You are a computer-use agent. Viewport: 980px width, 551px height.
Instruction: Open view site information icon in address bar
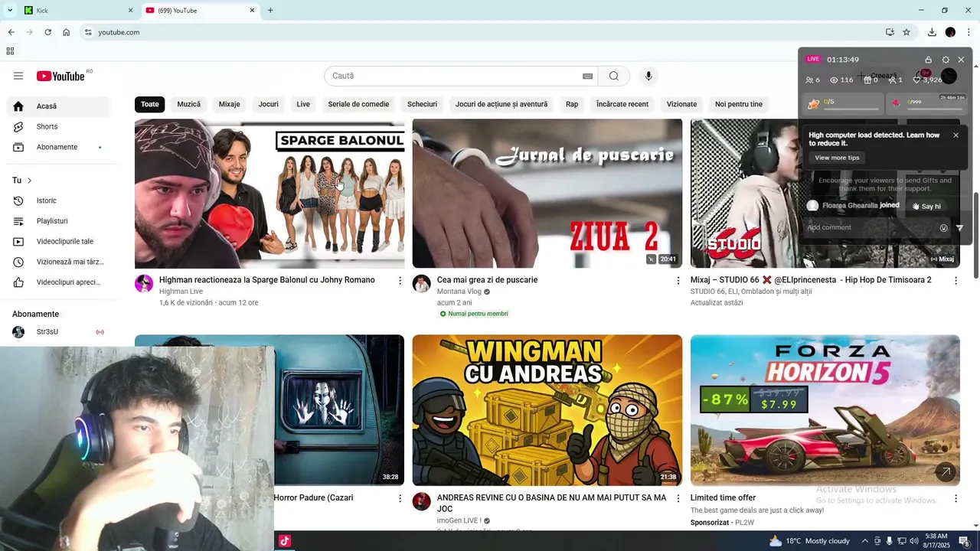[x=88, y=32]
